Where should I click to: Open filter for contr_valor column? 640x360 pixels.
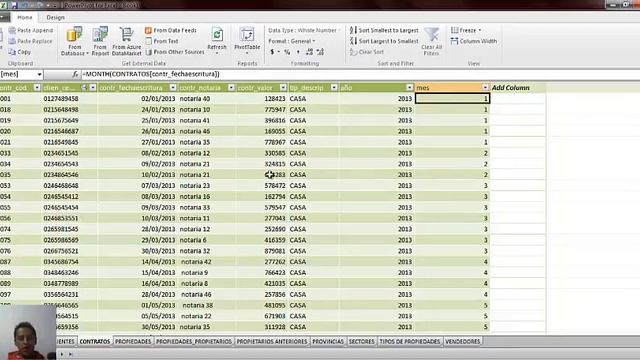click(x=283, y=88)
